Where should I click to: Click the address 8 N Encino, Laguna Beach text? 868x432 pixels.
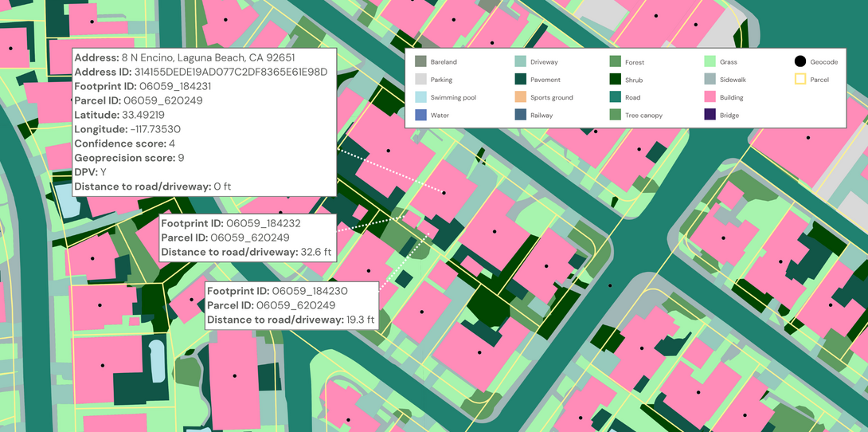208,57
